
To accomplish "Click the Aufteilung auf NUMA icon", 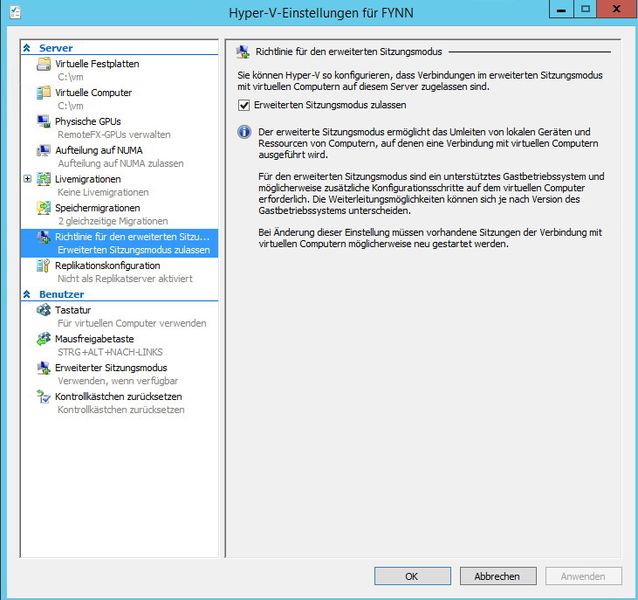I will click(x=44, y=150).
